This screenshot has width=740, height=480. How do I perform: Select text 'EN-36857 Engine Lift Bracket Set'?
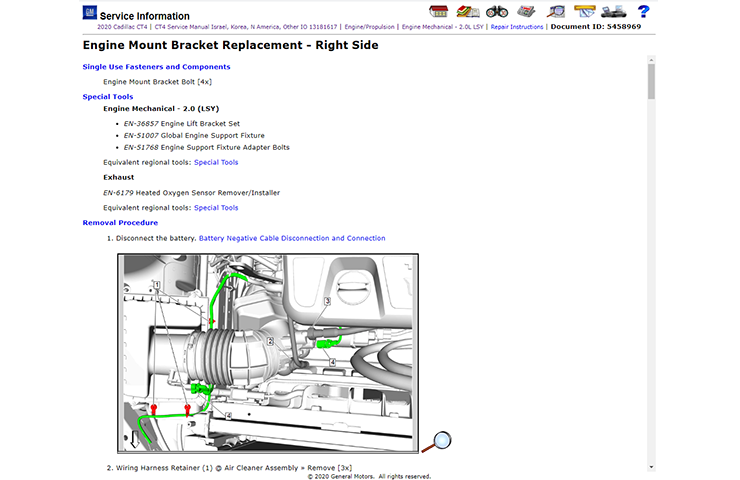click(182, 123)
